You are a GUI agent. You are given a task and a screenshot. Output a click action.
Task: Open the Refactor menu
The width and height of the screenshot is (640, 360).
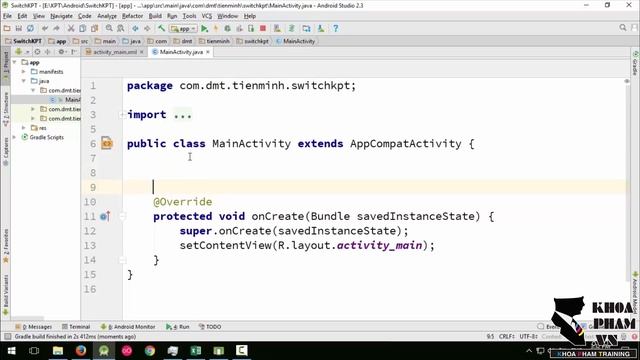[132, 16]
